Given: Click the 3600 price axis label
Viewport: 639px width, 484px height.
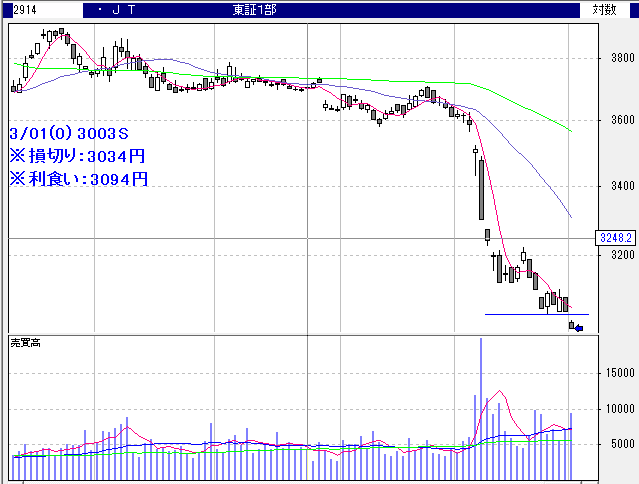Looking at the screenshot, I should (618, 121).
